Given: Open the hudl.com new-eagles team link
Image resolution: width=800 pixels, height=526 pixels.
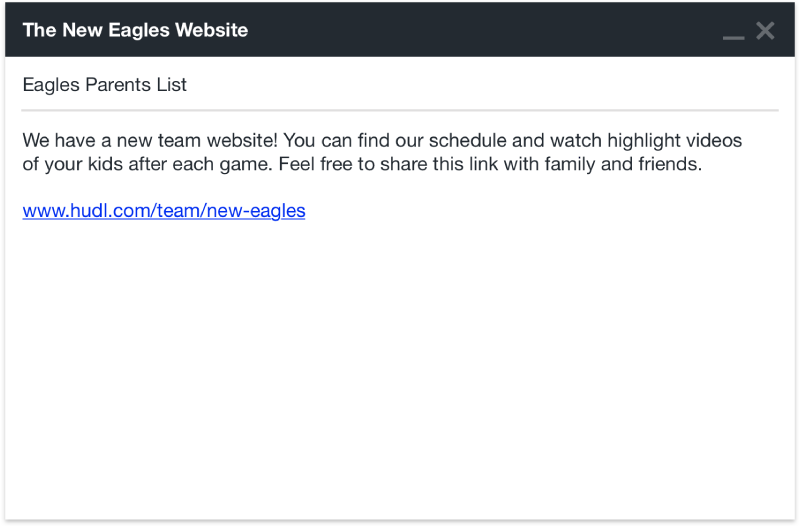Looking at the screenshot, I should coord(164,210).
